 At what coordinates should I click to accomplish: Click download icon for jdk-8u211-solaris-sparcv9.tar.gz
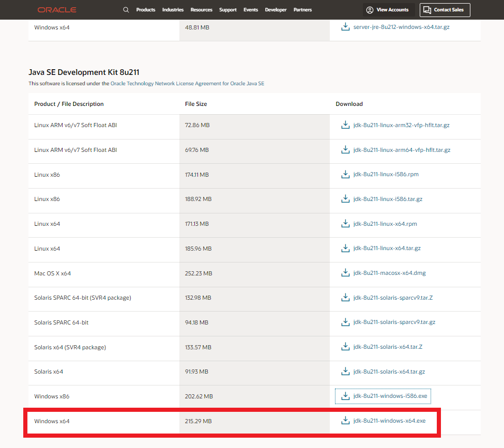(345, 322)
